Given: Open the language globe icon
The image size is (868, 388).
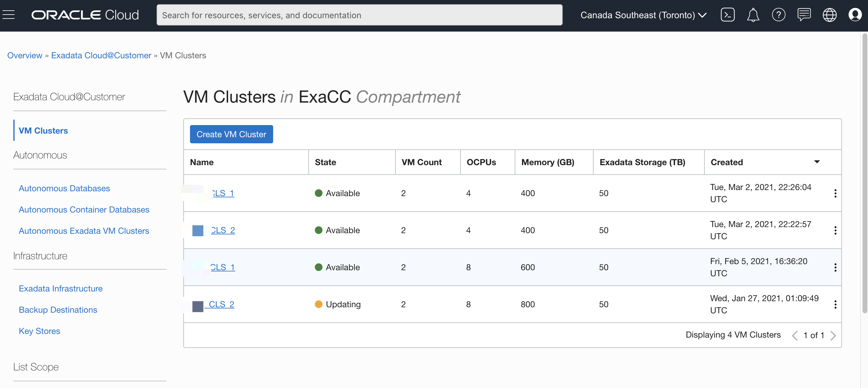Looking at the screenshot, I should (x=829, y=15).
